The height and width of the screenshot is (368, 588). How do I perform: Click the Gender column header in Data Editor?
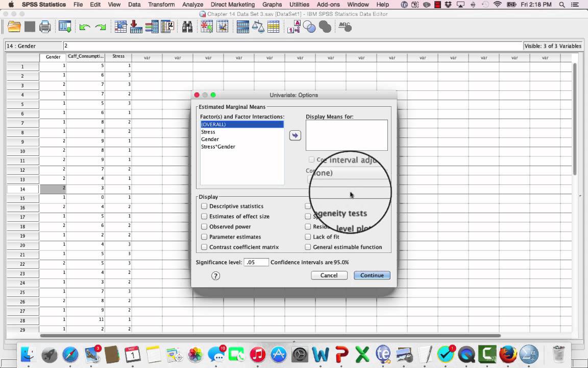pos(53,57)
